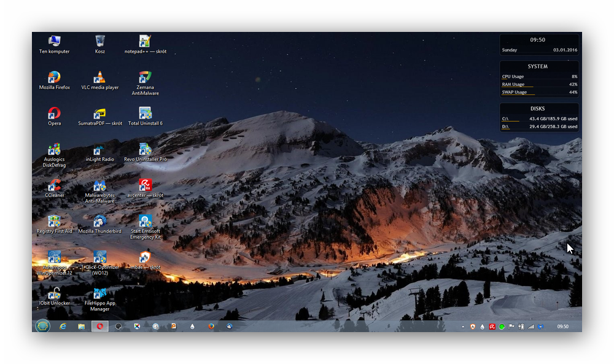614x364 pixels.
Task: Select the Opera desktop shortcut
Action: point(54,116)
